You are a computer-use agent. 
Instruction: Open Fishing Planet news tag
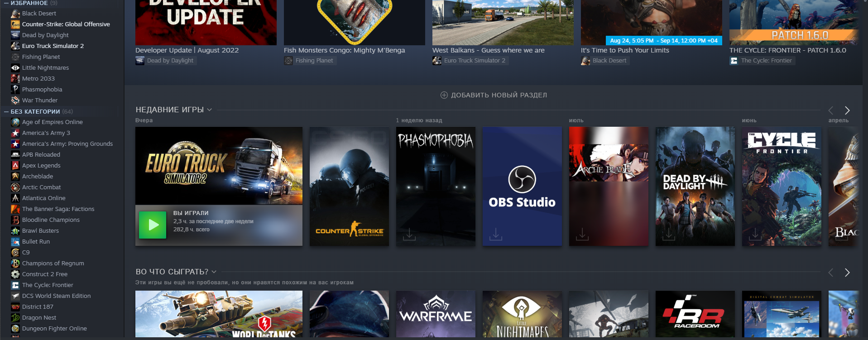pyautogui.click(x=310, y=61)
